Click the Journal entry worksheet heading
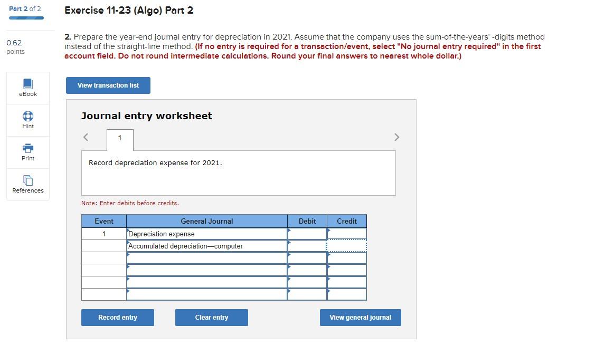This screenshot has width=605, height=364. pyautogui.click(x=147, y=116)
